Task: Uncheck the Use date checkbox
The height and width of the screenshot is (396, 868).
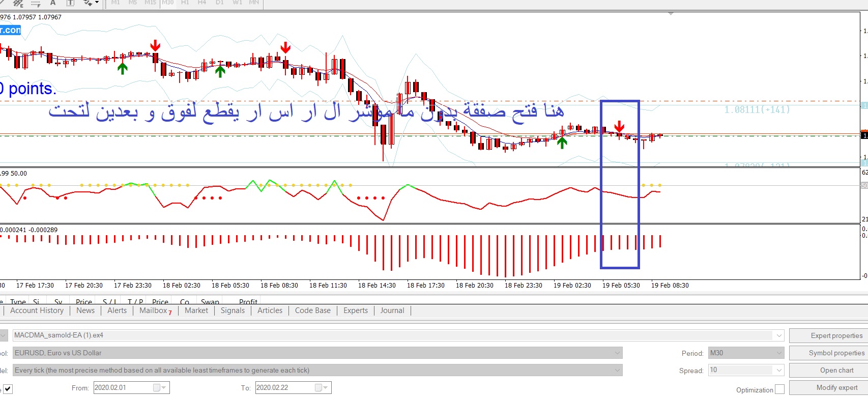Action: [8, 388]
